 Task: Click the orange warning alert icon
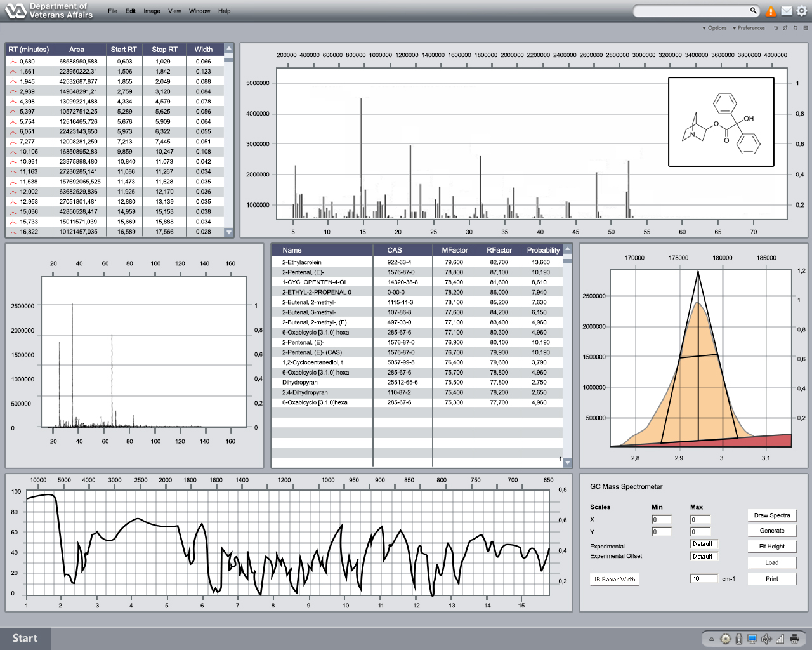pyautogui.click(x=771, y=11)
